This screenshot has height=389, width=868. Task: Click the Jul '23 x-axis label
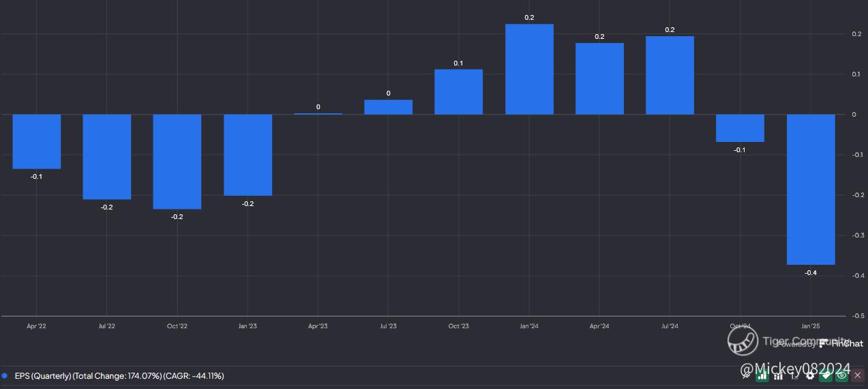tap(389, 326)
